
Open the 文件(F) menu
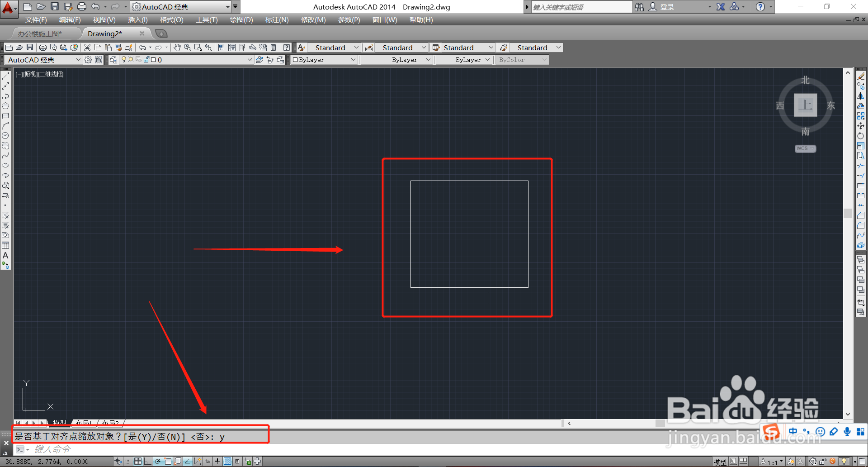[36, 20]
